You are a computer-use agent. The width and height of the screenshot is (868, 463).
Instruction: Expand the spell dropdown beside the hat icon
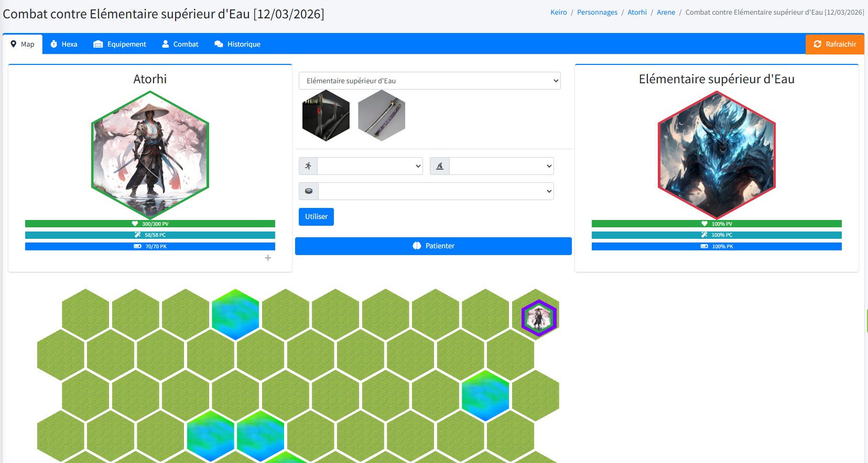[501, 166]
